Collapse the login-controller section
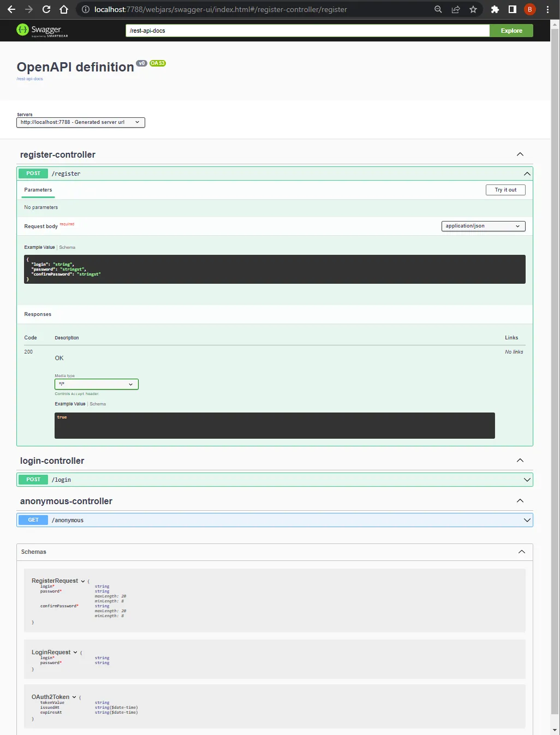The height and width of the screenshot is (735, 560). [x=520, y=461]
